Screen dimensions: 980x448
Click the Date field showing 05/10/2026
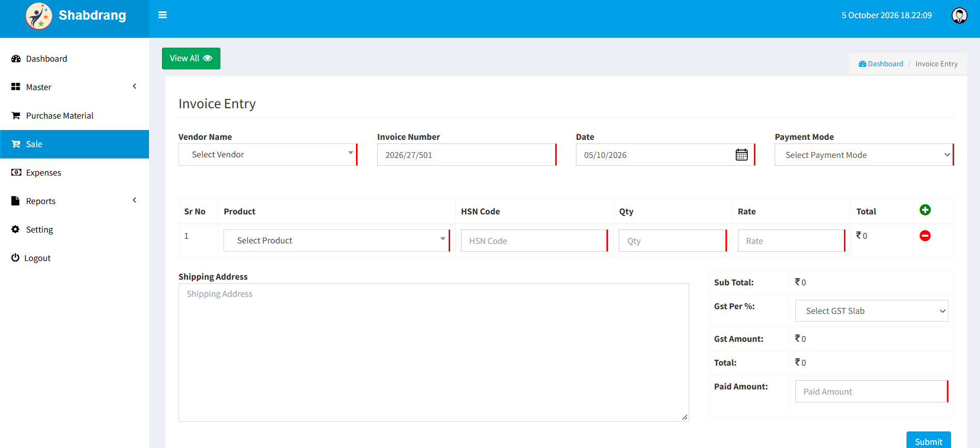click(665, 155)
